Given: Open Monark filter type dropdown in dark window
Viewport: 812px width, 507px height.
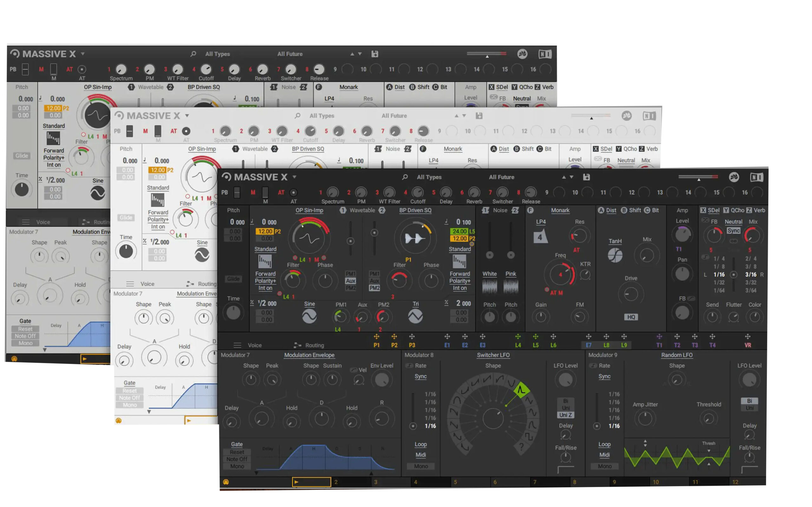Looking at the screenshot, I should pos(560,210).
